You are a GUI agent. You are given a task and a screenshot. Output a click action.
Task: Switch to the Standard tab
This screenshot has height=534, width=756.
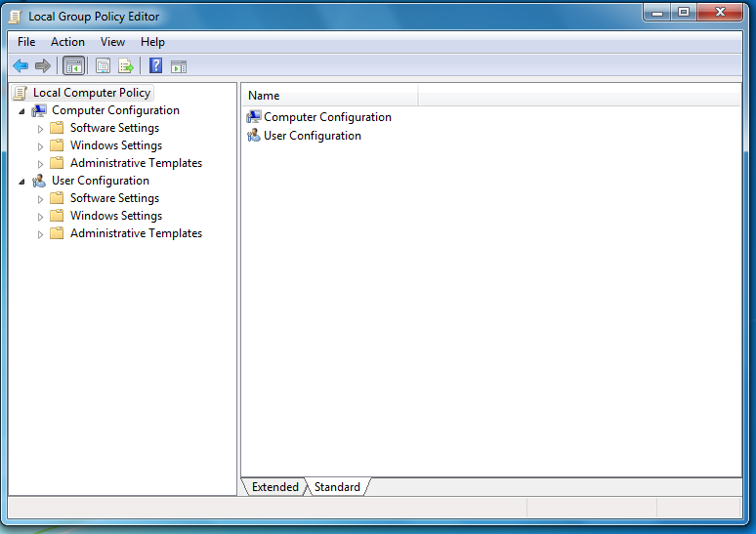pyautogui.click(x=337, y=487)
